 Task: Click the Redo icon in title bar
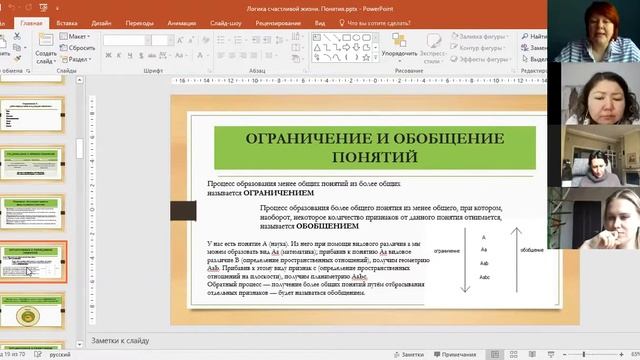pos(29,8)
